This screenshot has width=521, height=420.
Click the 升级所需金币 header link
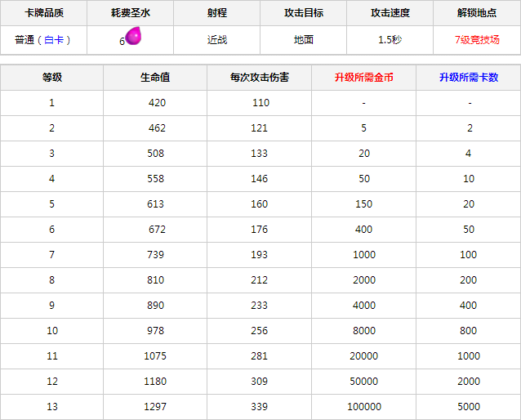(x=364, y=78)
